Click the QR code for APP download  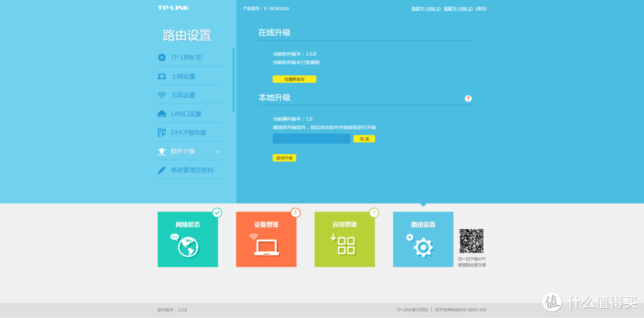point(472,241)
